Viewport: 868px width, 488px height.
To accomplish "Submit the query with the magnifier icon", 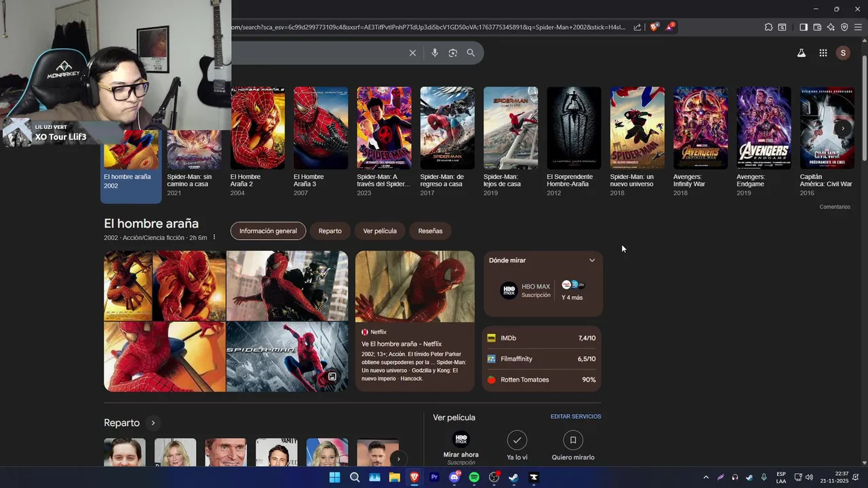I will (471, 53).
